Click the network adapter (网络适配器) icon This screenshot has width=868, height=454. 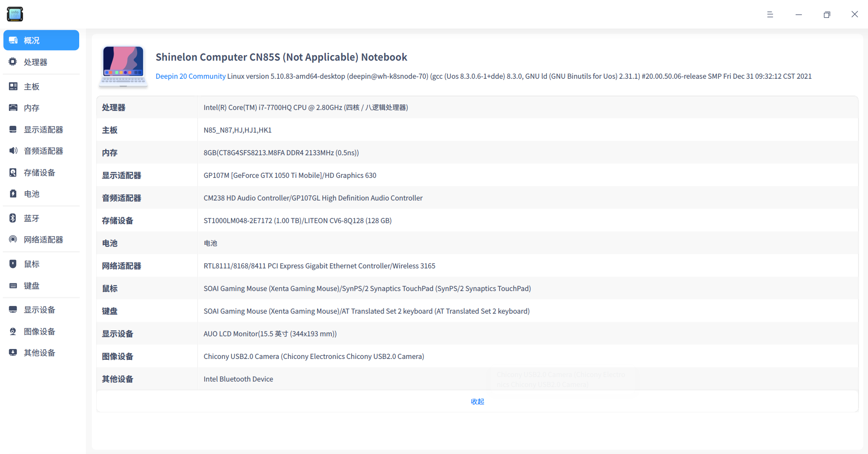(13, 239)
